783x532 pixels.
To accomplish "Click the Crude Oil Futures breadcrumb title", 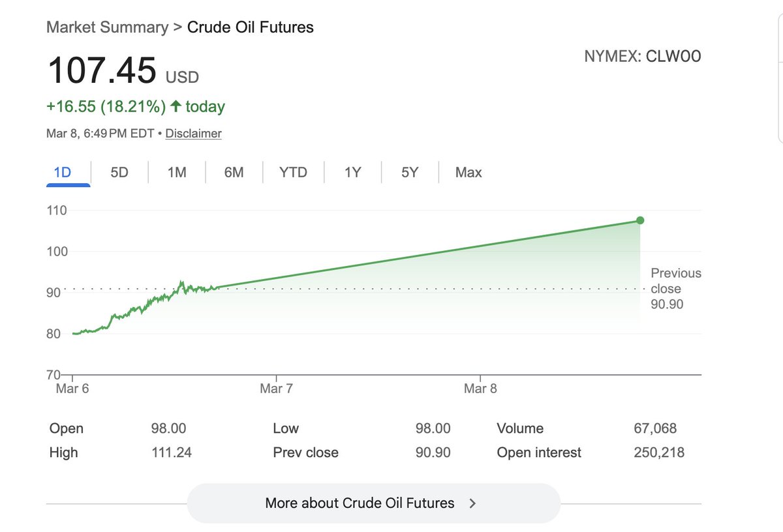I will tap(251, 27).
